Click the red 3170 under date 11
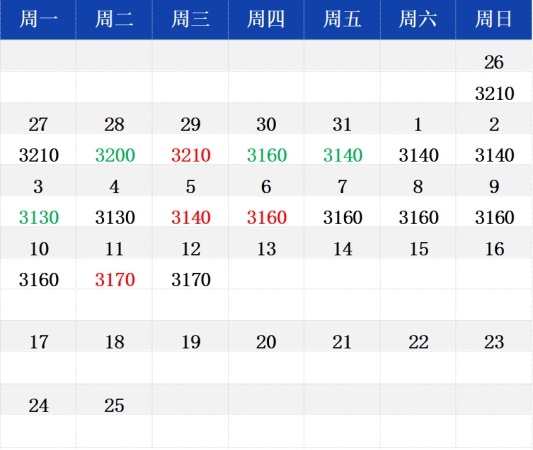This screenshot has width=533, height=450. pyautogui.click(x=115, y=280)
